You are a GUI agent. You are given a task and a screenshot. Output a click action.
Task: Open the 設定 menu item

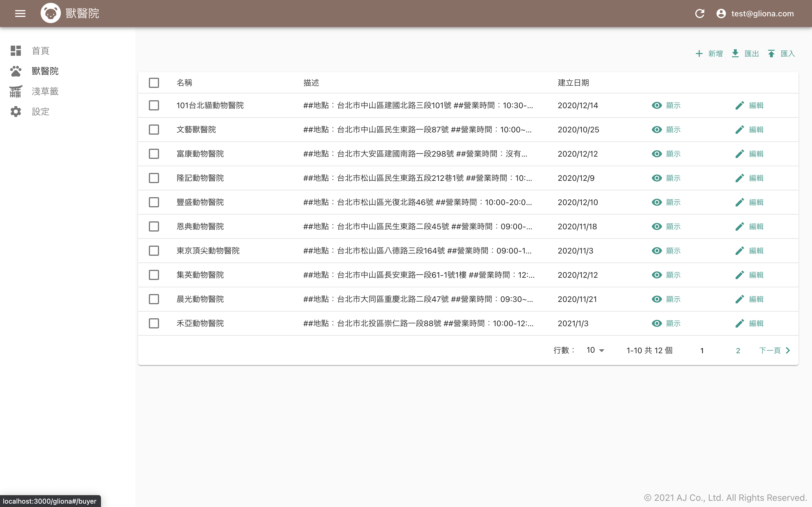coord(40,112)
